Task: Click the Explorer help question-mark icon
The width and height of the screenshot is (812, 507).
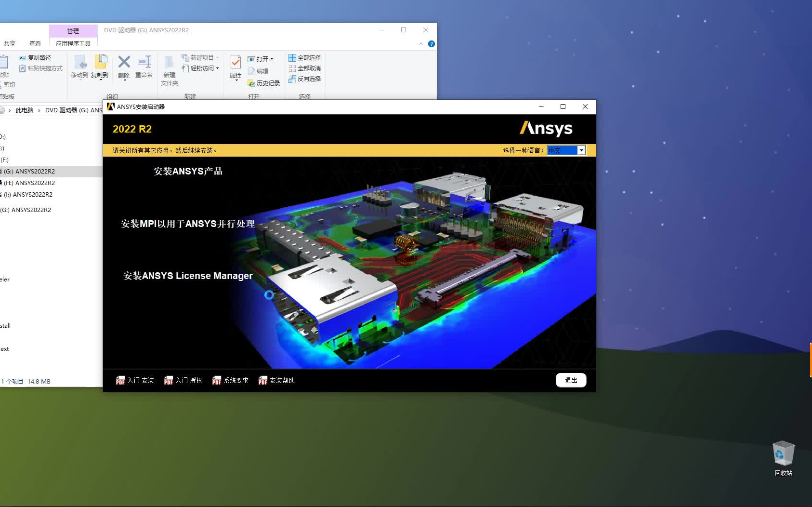Action: (432, 44)
